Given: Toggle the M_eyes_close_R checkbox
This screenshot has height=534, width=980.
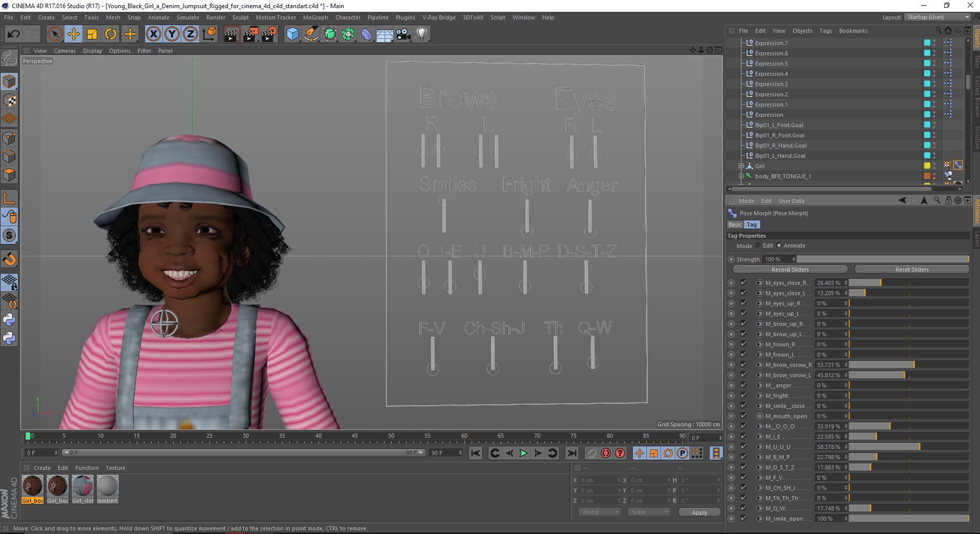Looking at the screenshot, I should pos(743,282).
